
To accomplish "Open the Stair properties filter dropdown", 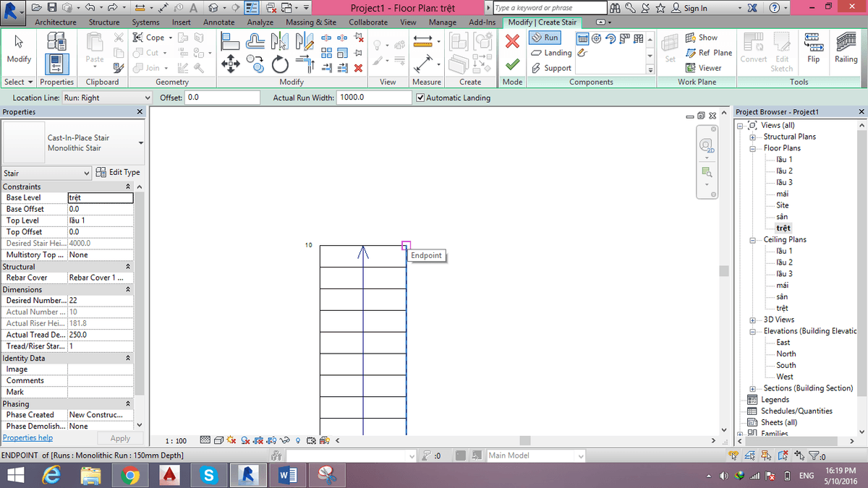I will click(47, 173).
